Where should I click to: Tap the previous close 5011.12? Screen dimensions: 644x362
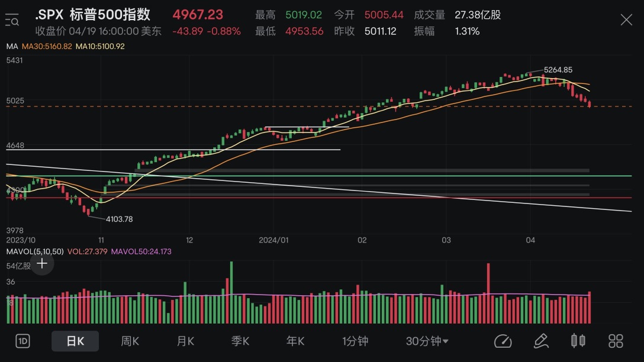381,31
